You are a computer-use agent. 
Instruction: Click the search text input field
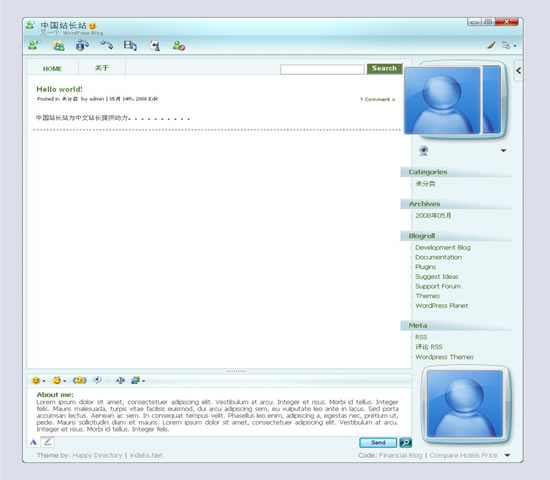tap(322, 69)
